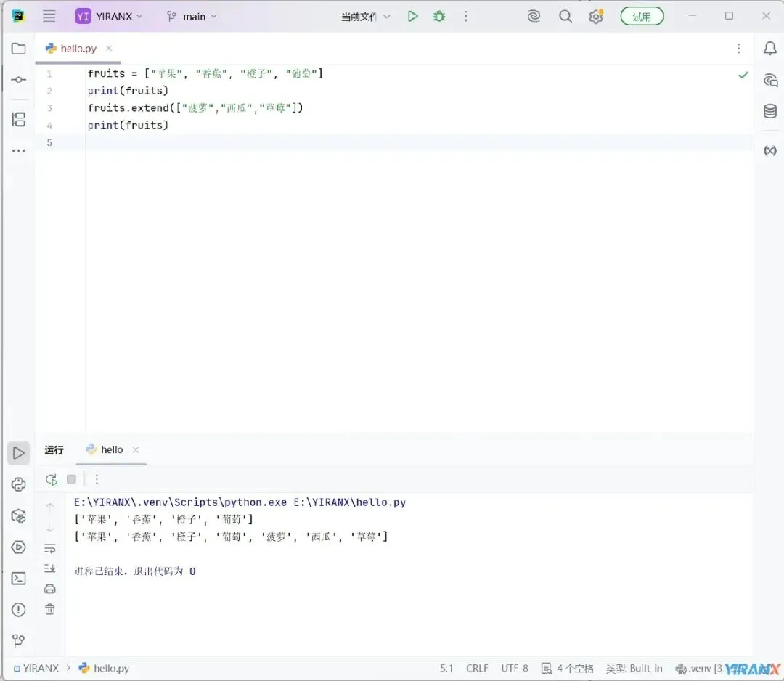Click the 试用 trial button
The height and width of the screenshot is (681, 784).
642,17
